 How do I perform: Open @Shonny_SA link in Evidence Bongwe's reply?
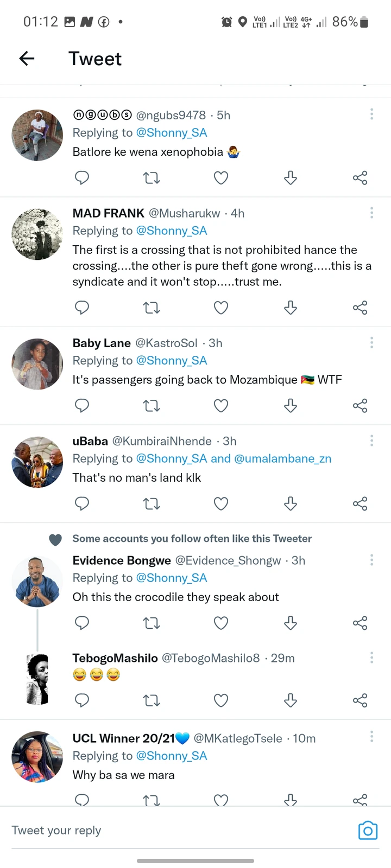[172, 578]
